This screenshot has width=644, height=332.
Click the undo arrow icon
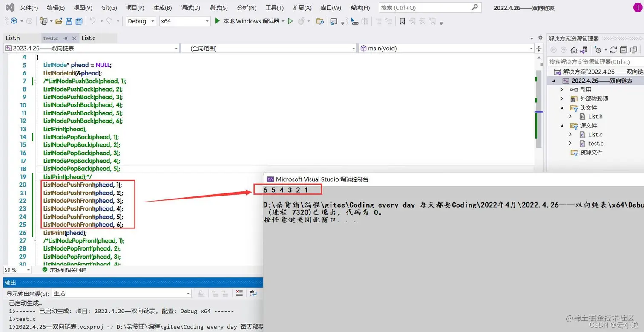pos(93,21)
